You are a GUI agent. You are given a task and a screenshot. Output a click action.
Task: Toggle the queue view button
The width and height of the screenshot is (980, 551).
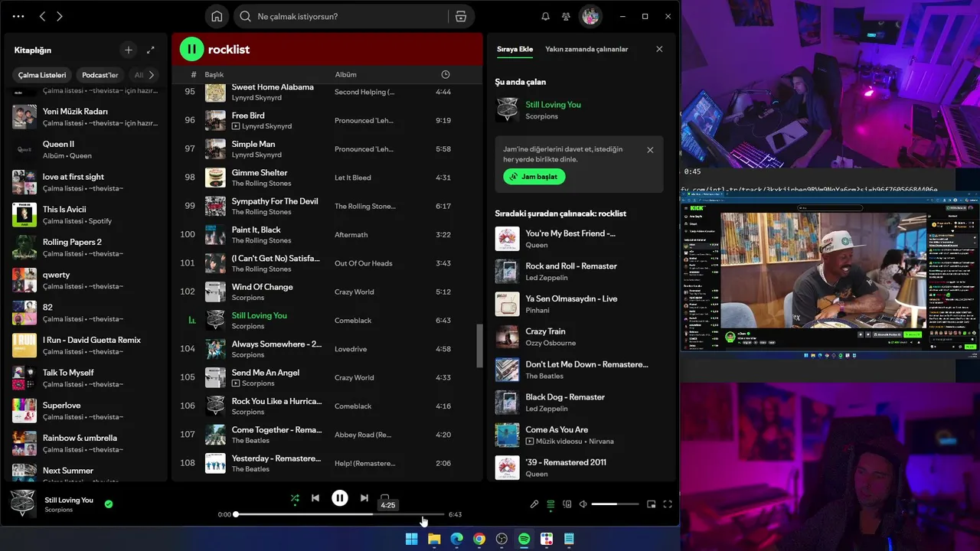pos(550,504)
